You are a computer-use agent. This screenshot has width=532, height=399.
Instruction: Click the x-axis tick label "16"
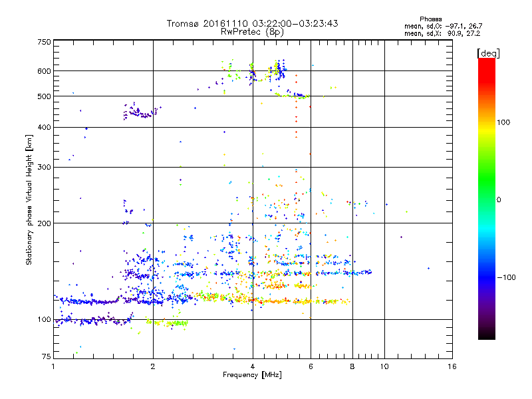(452, 366)
